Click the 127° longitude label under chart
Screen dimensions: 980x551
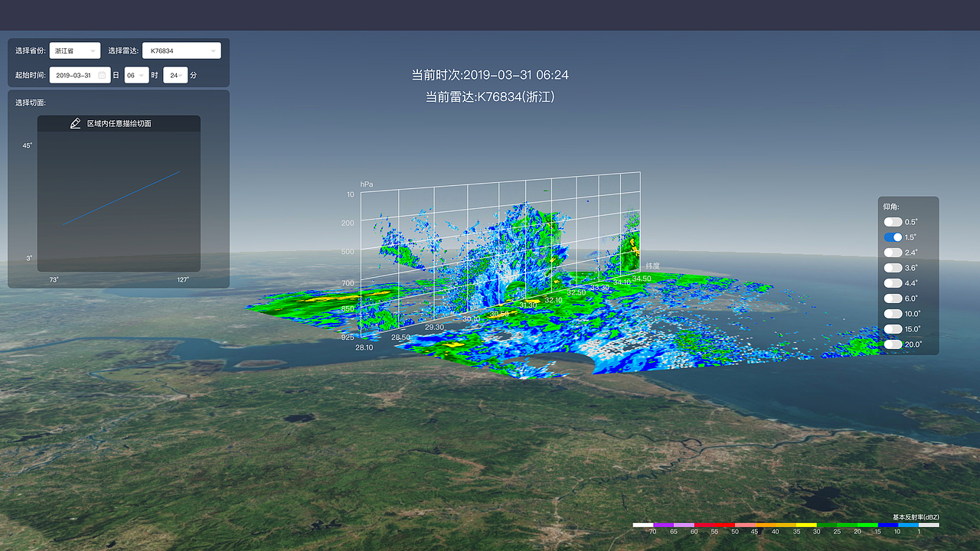pos(183,280)
